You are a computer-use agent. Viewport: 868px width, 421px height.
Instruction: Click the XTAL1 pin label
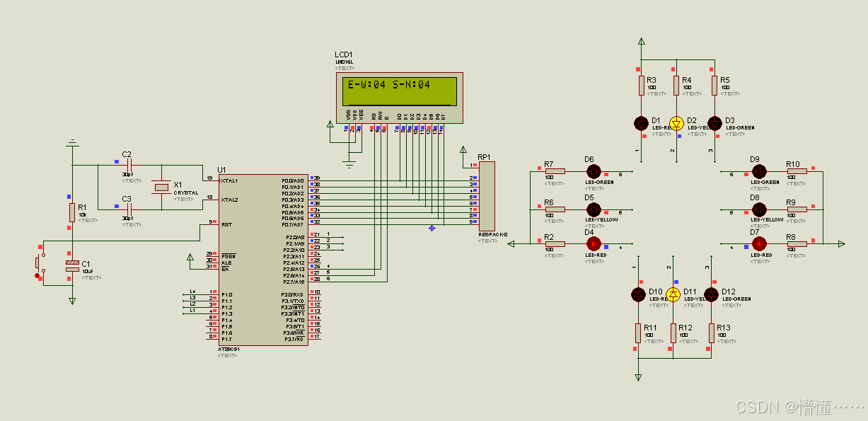pos(228,180)
